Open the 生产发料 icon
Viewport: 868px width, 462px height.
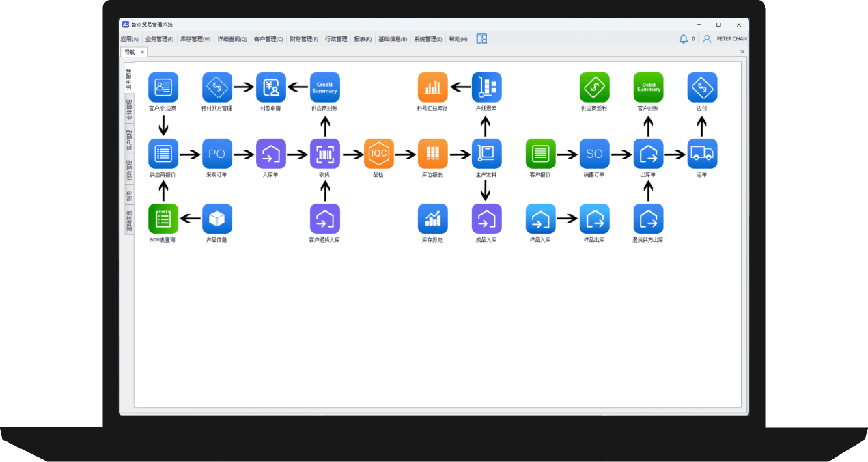486,153
